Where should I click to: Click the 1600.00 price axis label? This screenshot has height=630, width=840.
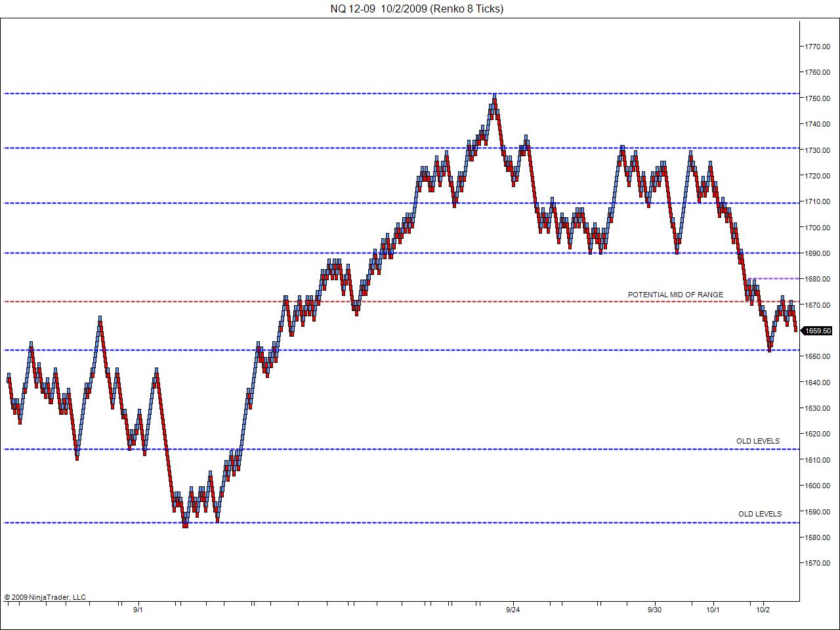click(818, 486)
